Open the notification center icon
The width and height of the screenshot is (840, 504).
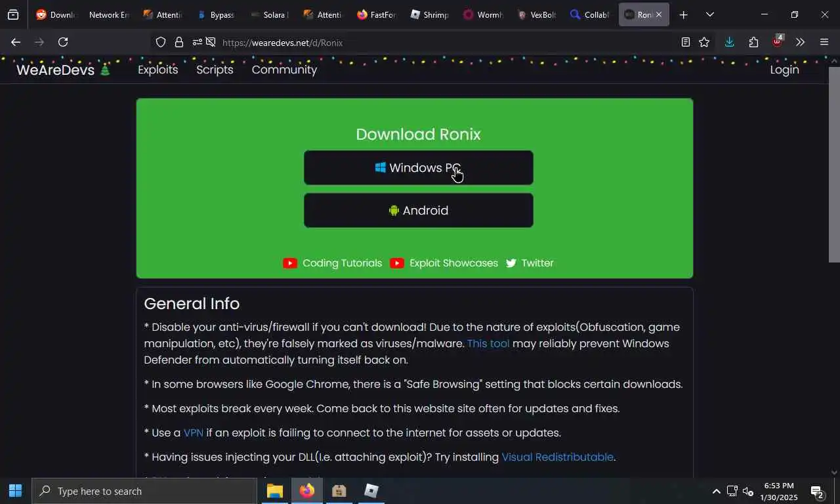(817, 492)
